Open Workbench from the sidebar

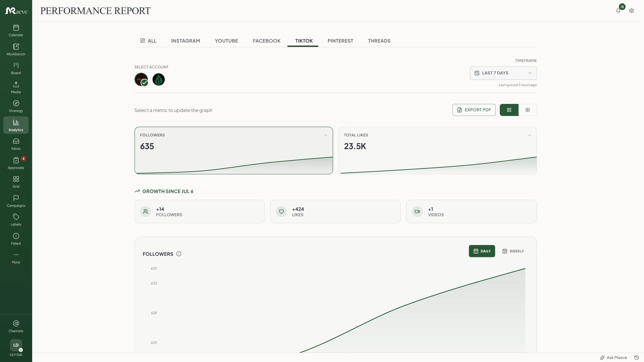[x=16, y=49]
